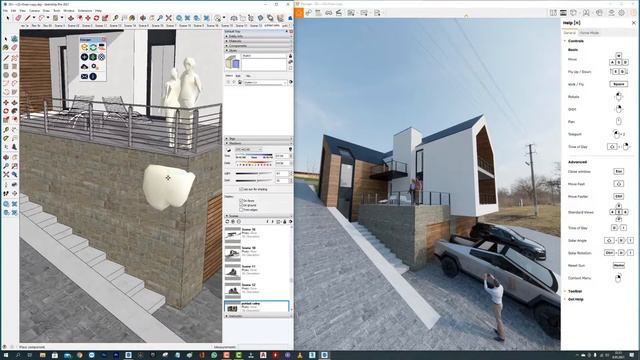Click the shadow Light slider

click(254, 173)
